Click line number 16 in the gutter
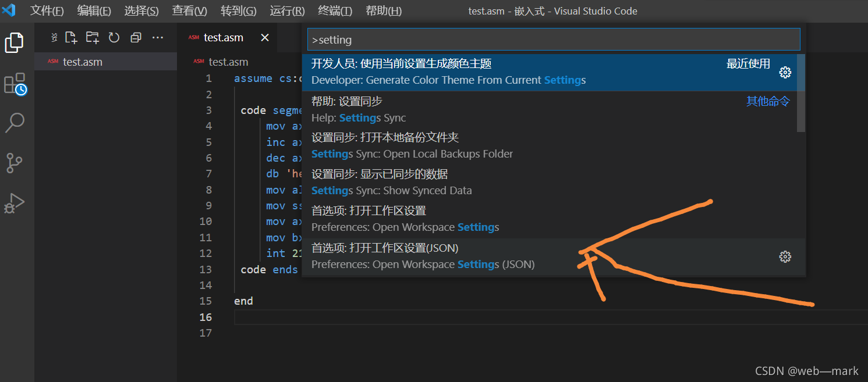 205,317
